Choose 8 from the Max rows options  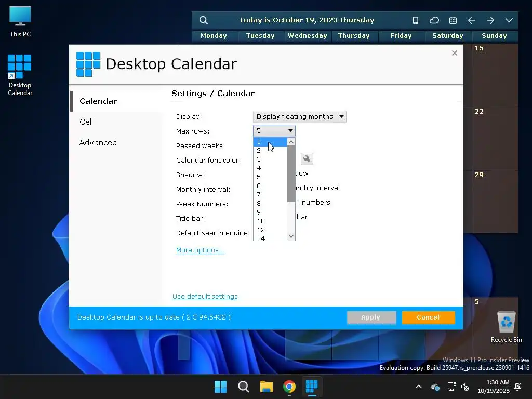click(270, 203)
